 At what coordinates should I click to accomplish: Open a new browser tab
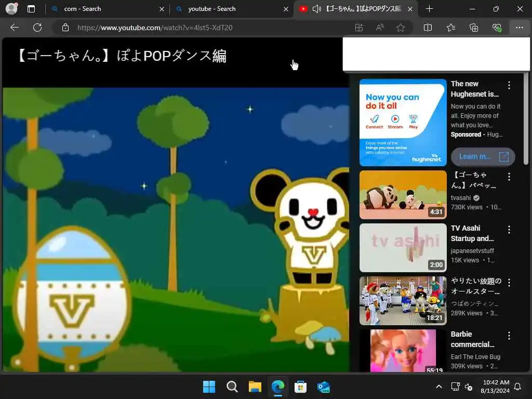click(429, 9)
